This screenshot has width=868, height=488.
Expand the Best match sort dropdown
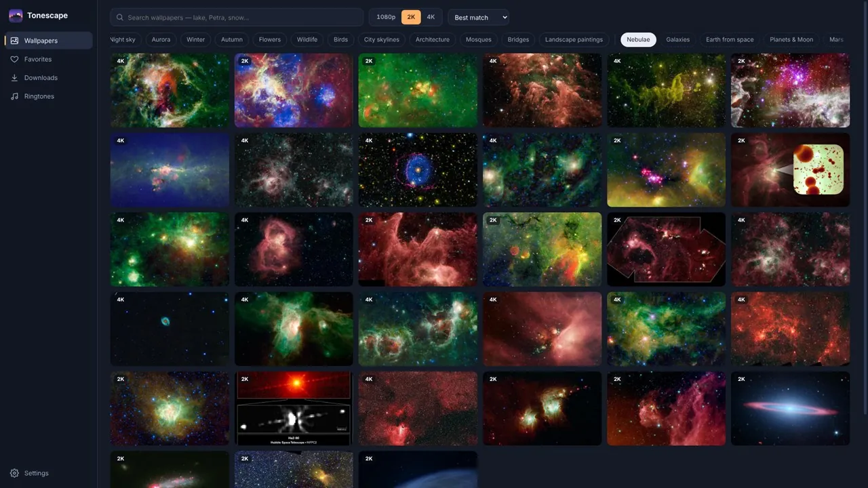(x=478, y=18)
